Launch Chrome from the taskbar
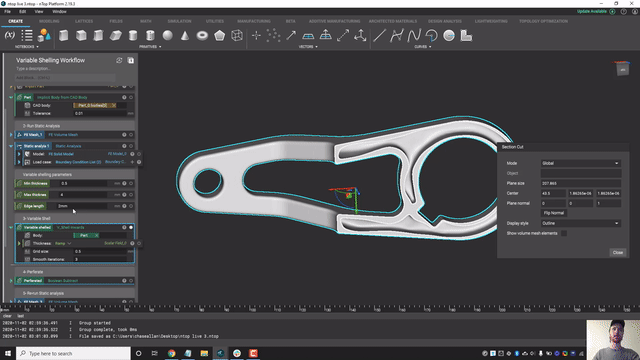The width and height of the screenshot is (640, 360). point(171,353)
